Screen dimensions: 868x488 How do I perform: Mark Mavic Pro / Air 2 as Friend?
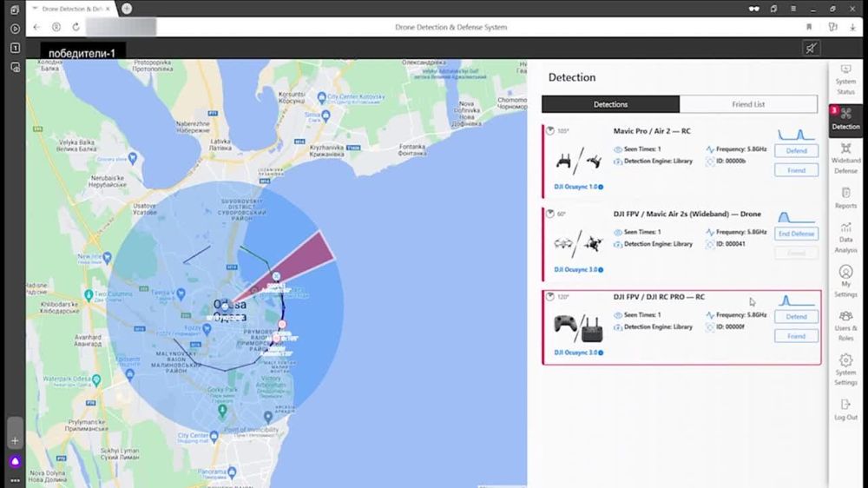click(796, 170)
